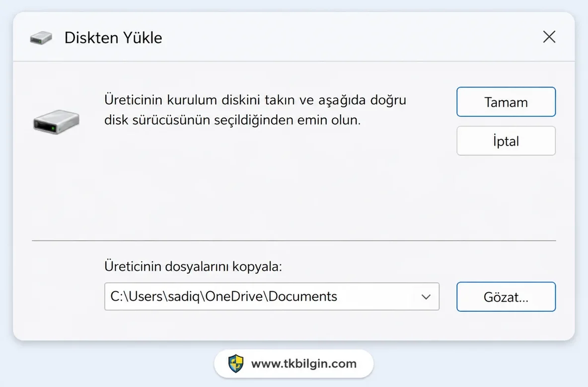The image size is (588, 387).
Task: Close the Diskten Yükle dialog
Action: point(549,37)
